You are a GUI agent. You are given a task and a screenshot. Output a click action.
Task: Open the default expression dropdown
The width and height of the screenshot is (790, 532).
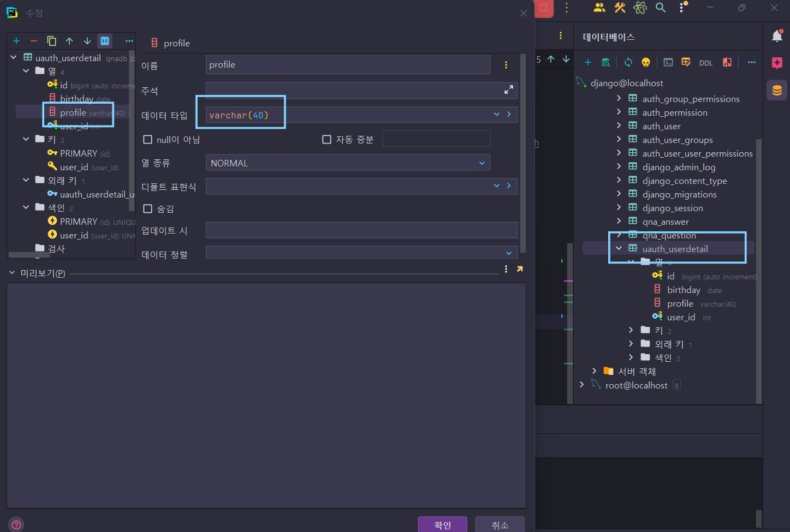(x=497, y=186)
